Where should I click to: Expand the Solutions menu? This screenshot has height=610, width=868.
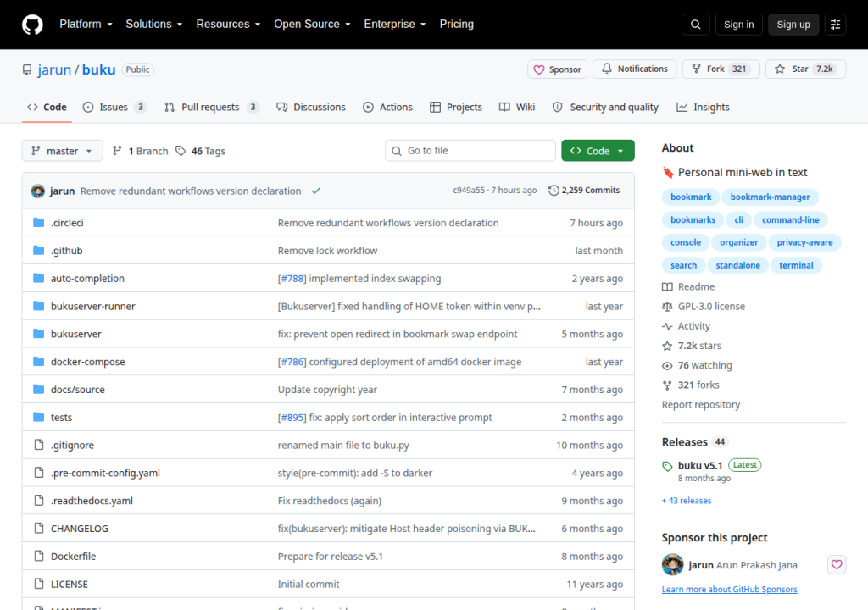click(x=154, y=25)
